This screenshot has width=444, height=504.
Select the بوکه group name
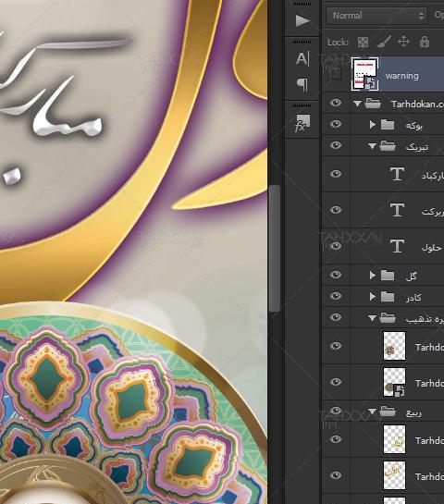413,126
